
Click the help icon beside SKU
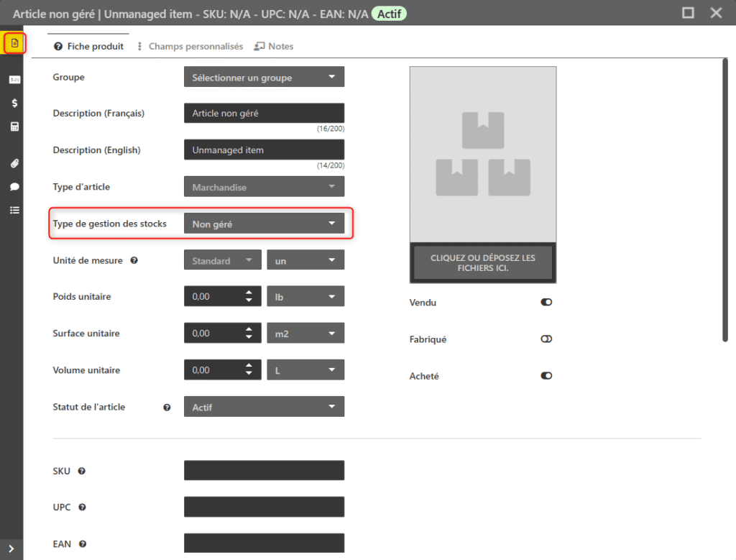coord(81,471)
